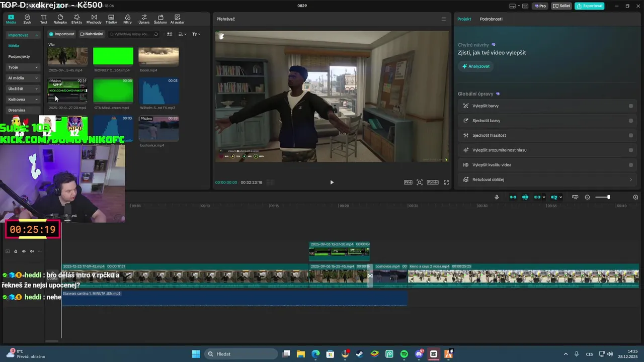Click the timeline microphone record icon
The image size is (644, 362).
point(497,197)
